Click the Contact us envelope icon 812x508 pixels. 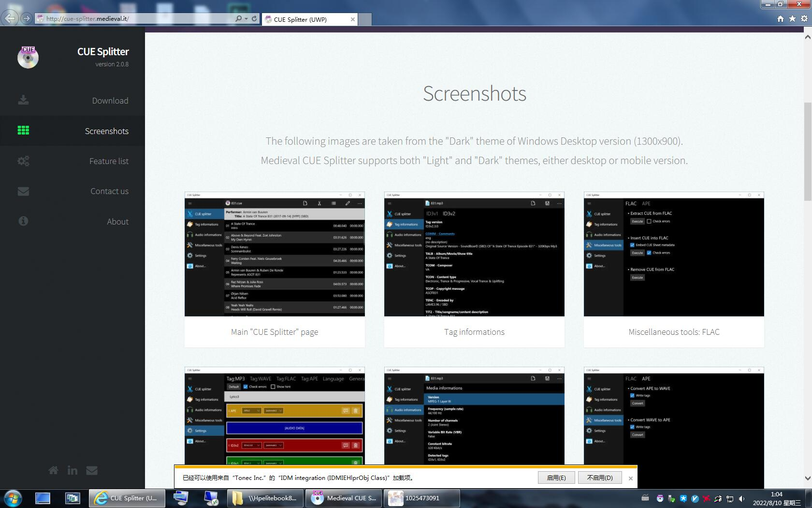coord(23,191)
